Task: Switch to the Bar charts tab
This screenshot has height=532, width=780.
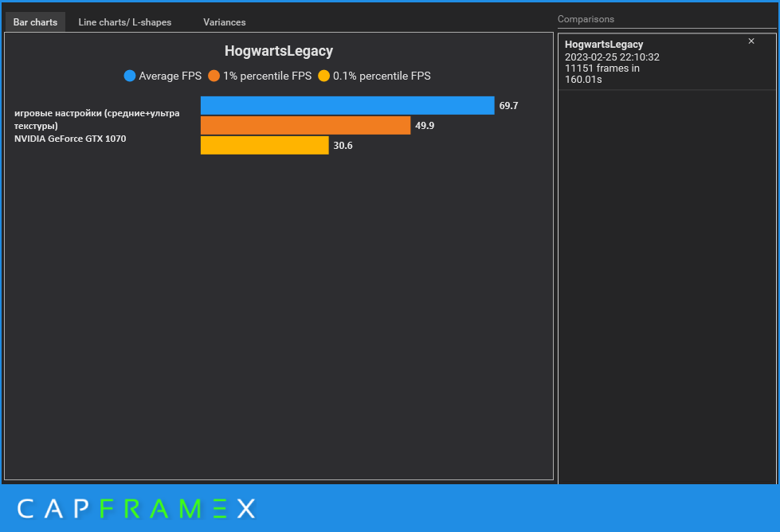Action: point(35,22)
